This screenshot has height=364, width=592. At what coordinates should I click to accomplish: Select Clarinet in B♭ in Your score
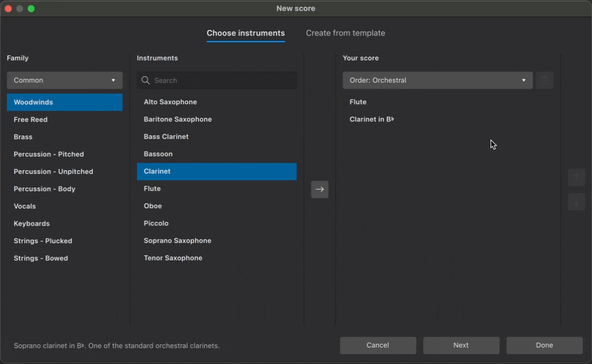(x=372, y=120)
